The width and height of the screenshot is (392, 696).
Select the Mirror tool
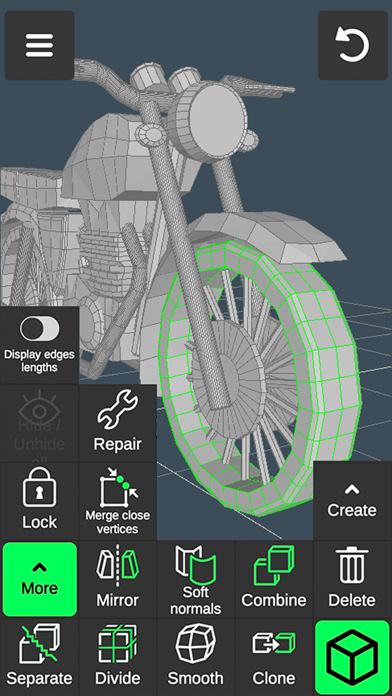118,579
